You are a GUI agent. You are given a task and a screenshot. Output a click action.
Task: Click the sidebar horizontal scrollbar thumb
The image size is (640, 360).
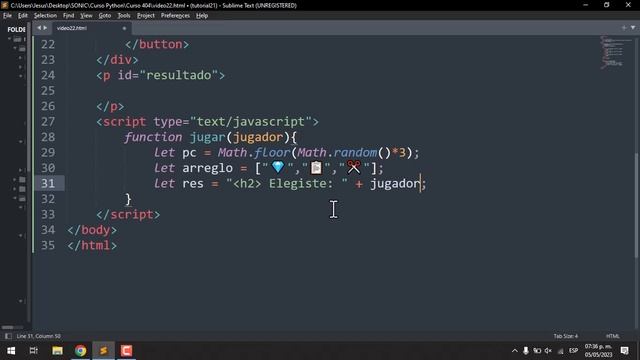click(x=7, y=327)
